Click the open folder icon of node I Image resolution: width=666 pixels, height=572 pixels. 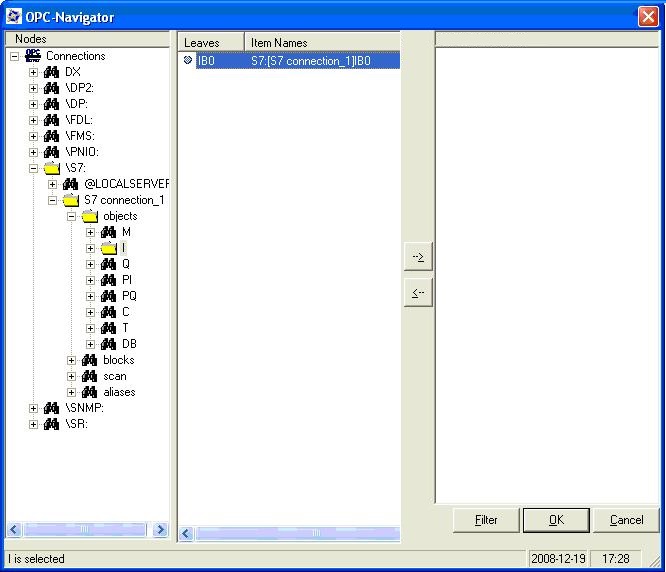tap(109, 248)
